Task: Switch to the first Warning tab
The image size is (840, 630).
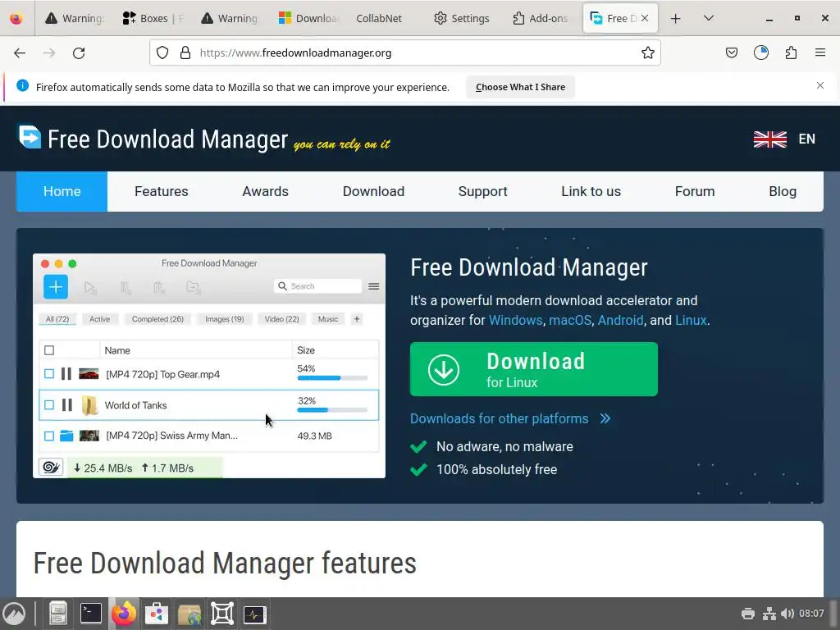Action: point(75,18)
